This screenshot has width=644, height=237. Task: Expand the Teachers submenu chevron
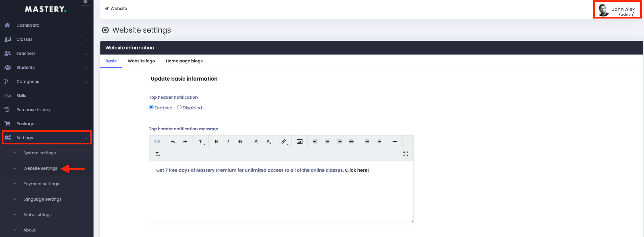pyautogui.click(x=86, y=54)
